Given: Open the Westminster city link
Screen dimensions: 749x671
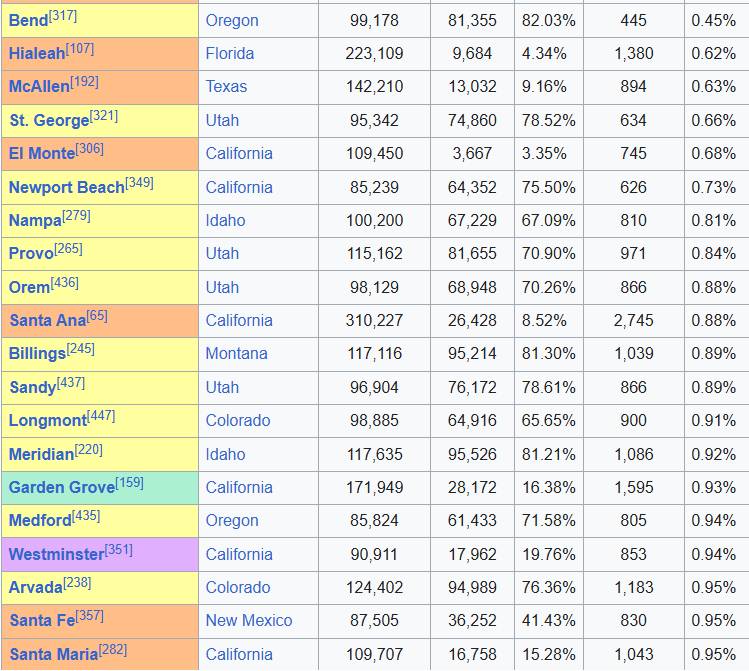Looking at the screenshot, I should (x=56, y=554).
